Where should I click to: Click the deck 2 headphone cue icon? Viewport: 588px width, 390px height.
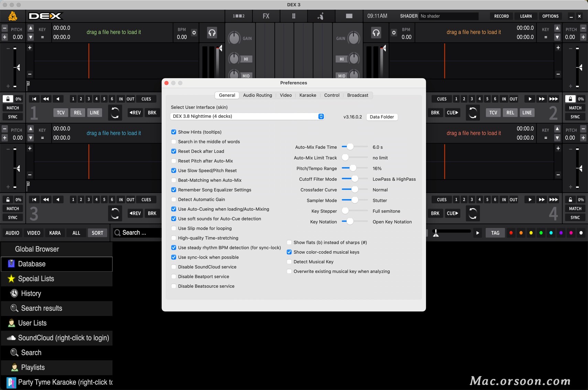(376, 33)
